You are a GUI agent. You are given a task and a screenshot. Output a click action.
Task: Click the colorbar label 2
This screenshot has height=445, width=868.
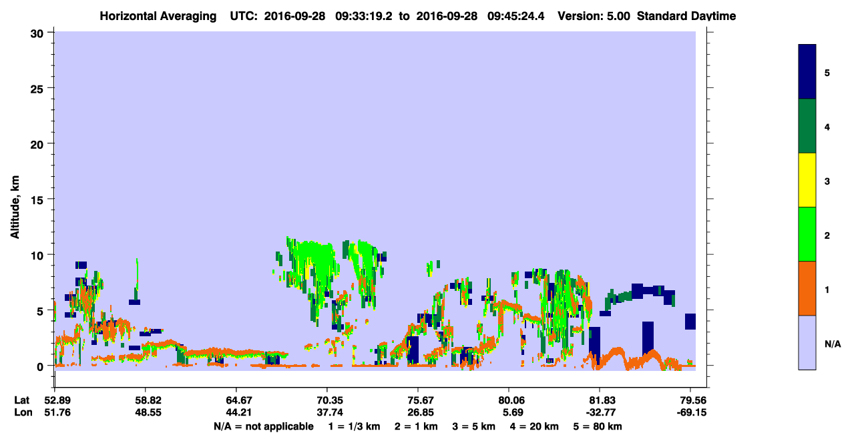pyautogui.click(x=827, y=235)
